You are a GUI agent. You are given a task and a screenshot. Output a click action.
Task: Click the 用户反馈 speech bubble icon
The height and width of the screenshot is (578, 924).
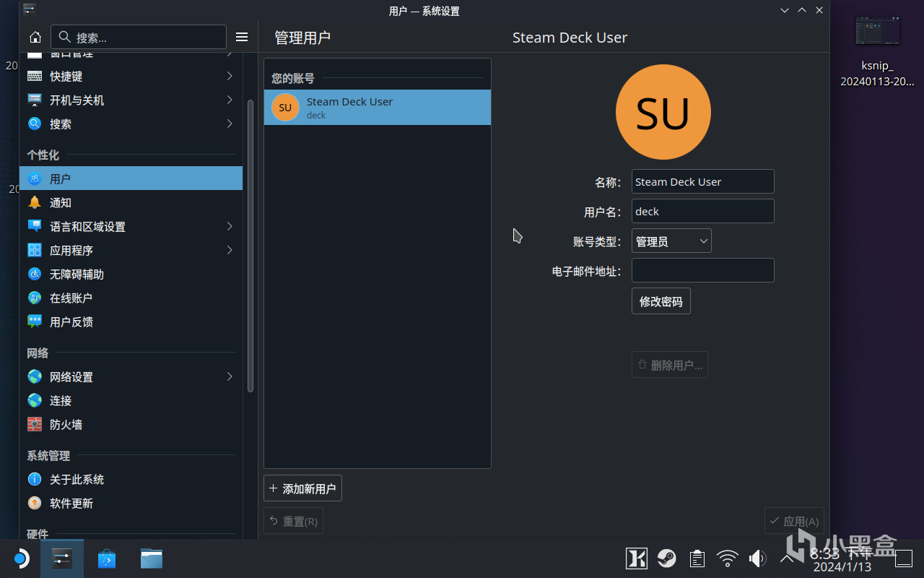point(35,322)
